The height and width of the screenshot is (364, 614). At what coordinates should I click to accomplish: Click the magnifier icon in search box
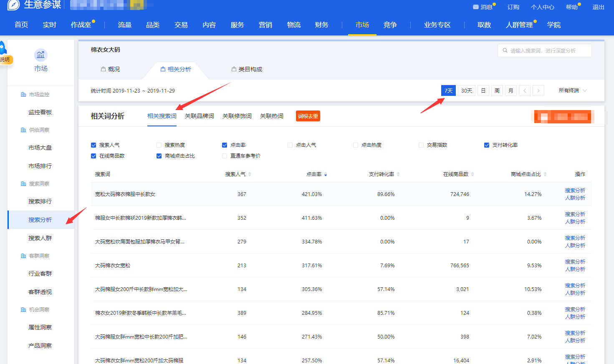[x=505, y=50]
